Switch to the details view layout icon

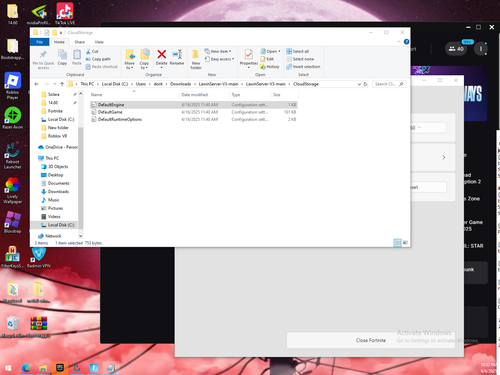coord(397,243)
